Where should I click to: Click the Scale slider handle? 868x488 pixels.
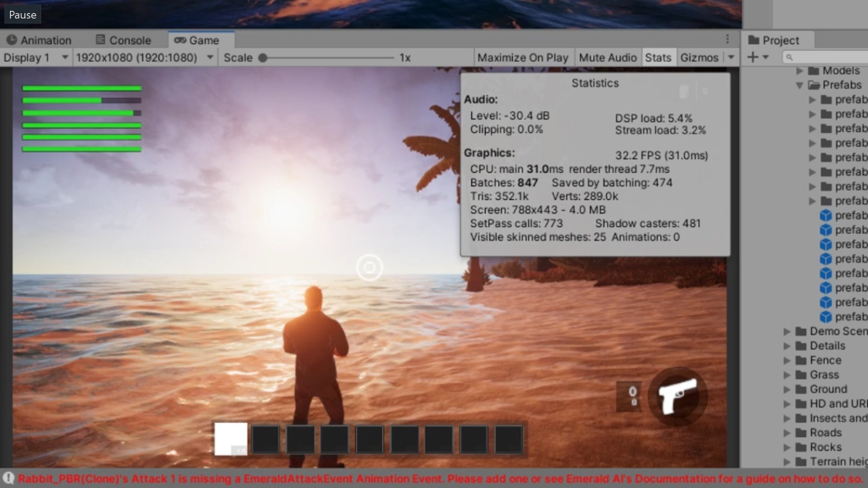263,58
